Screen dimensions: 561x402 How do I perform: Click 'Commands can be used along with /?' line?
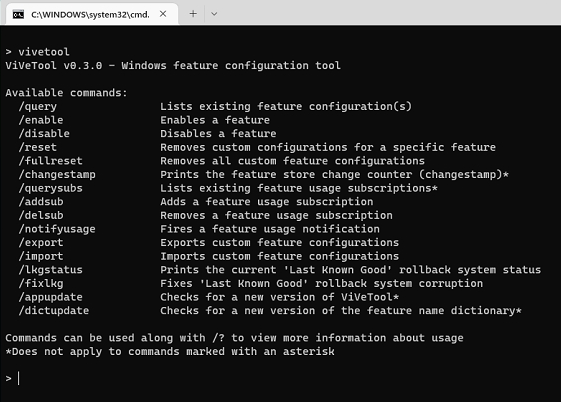[x=234, y=338]
